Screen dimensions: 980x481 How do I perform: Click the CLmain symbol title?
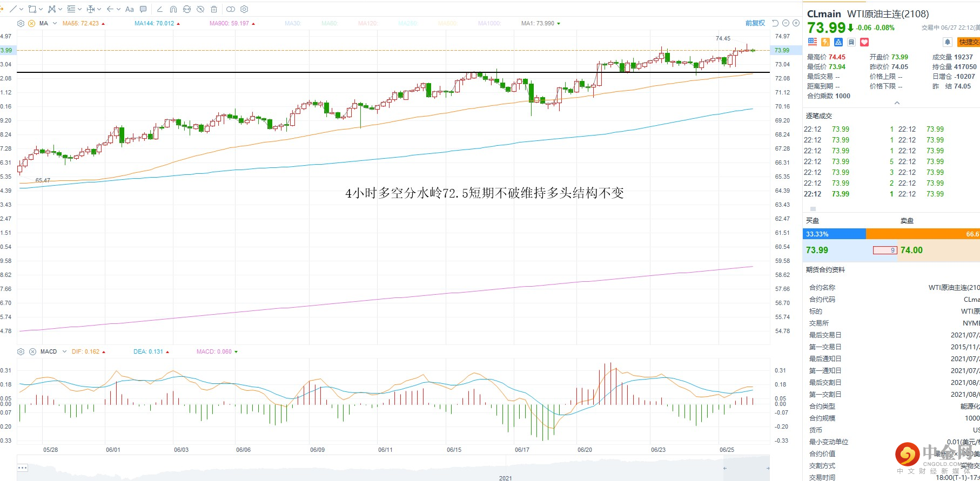pos(824,14)
